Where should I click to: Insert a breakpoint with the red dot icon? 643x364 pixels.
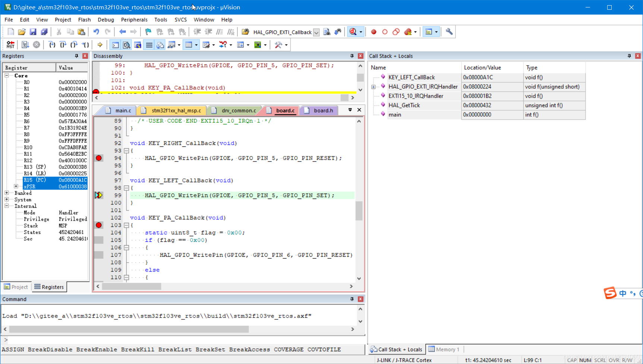(373, 32)
